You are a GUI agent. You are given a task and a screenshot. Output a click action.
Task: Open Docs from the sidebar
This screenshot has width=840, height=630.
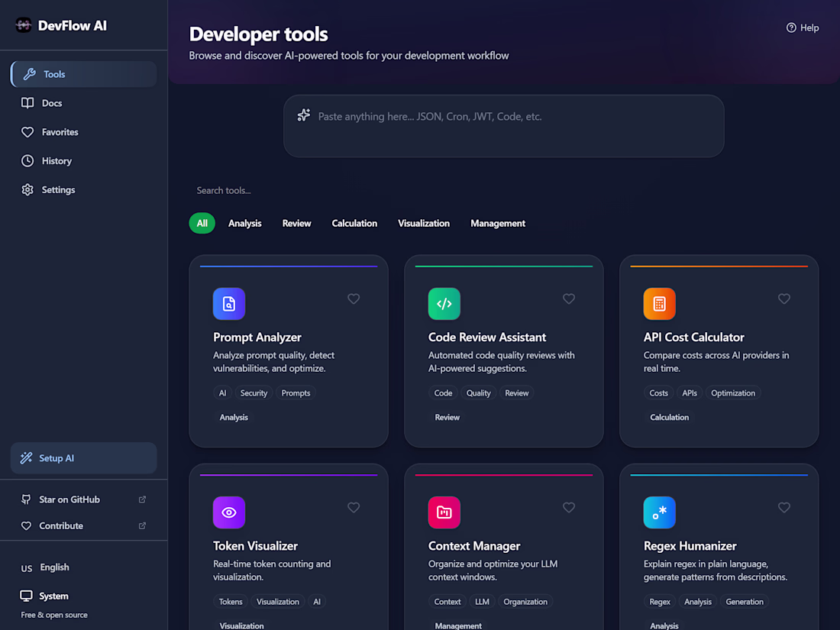(83, 103)
